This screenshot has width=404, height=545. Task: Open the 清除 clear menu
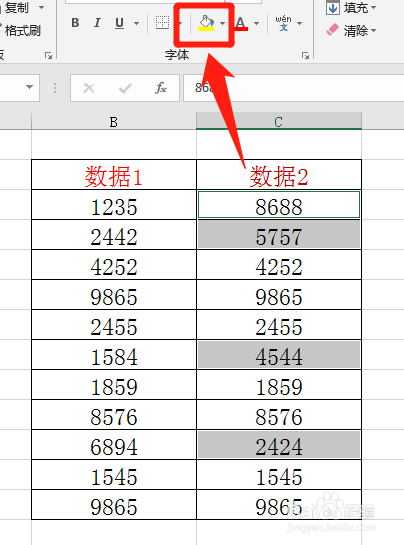[x=351, y=31]
